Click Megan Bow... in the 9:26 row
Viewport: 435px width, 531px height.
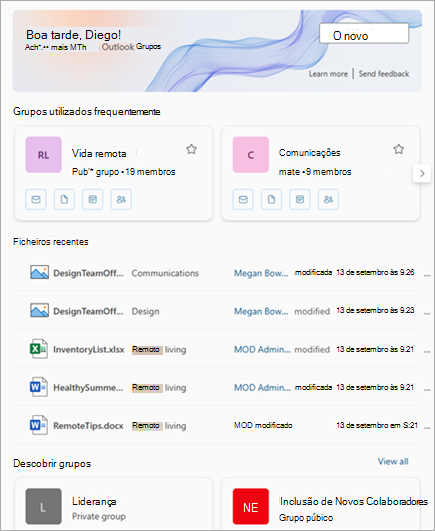tap(261, 273)
